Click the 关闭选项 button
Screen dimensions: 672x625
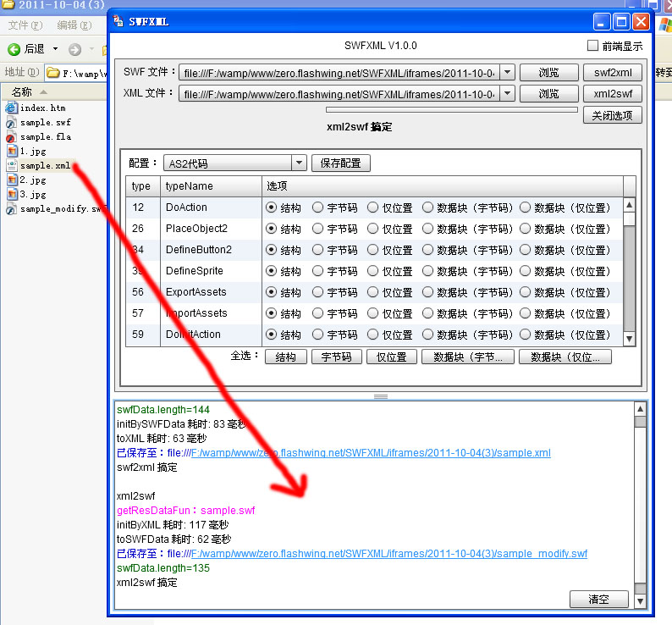[613, 115]
